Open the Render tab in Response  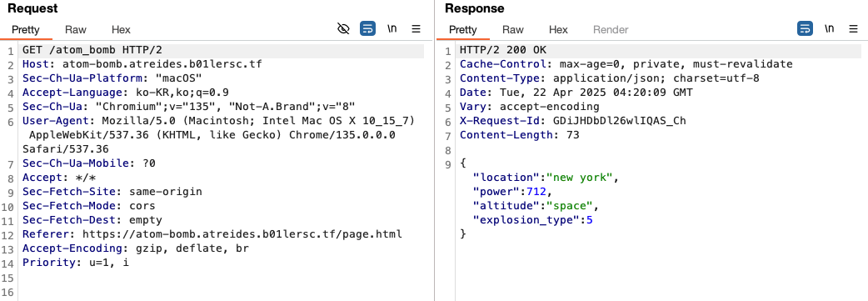pos(611,30)
